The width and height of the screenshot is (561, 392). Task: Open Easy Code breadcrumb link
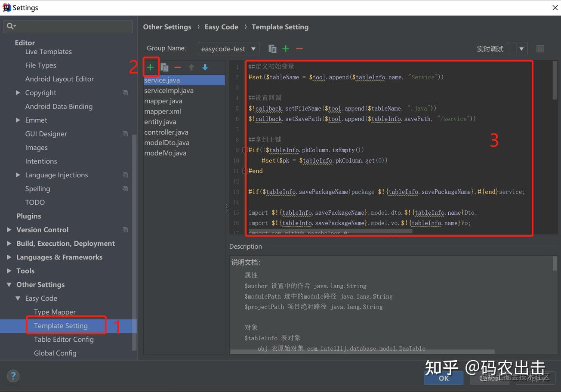221,27
